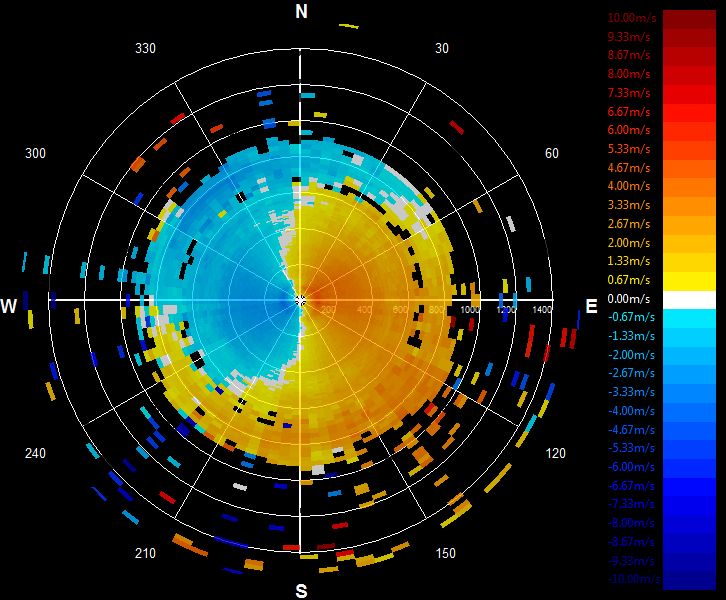Click the 330 degree azimuth label
Viewport: 726px width, 600px height.
145,49
